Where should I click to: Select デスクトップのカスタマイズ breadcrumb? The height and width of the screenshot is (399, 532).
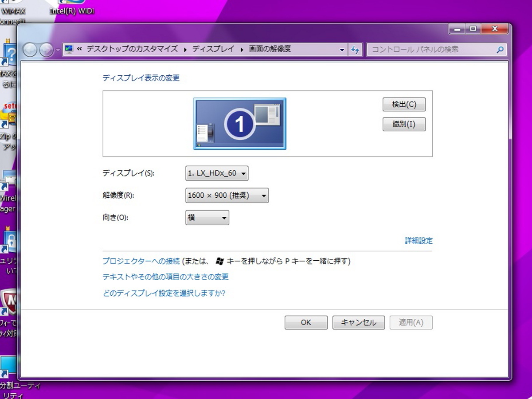point(132,49)
